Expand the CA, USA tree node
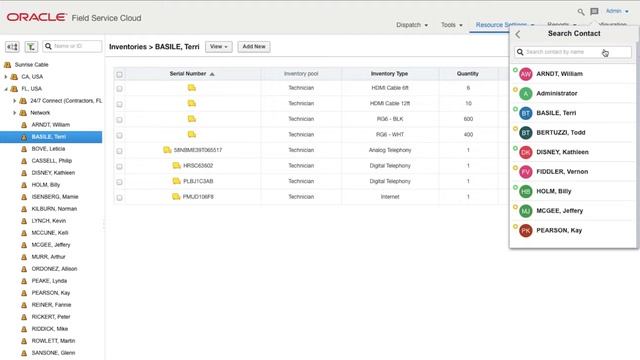640x360 pixels. pyautogui.click(x=6, y=77)
